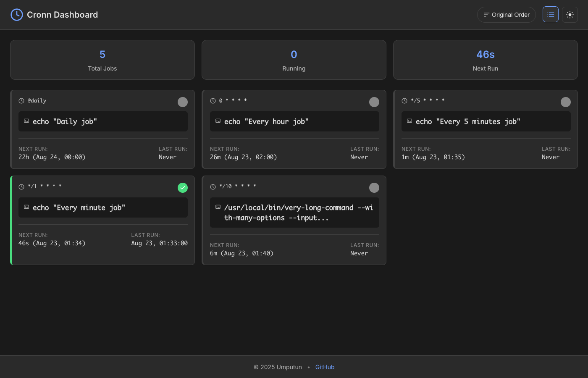Image resolution: width=588 pixels, height=378 pixels.
Task: Click the @daily schedule label
Action: coord(37,101)
